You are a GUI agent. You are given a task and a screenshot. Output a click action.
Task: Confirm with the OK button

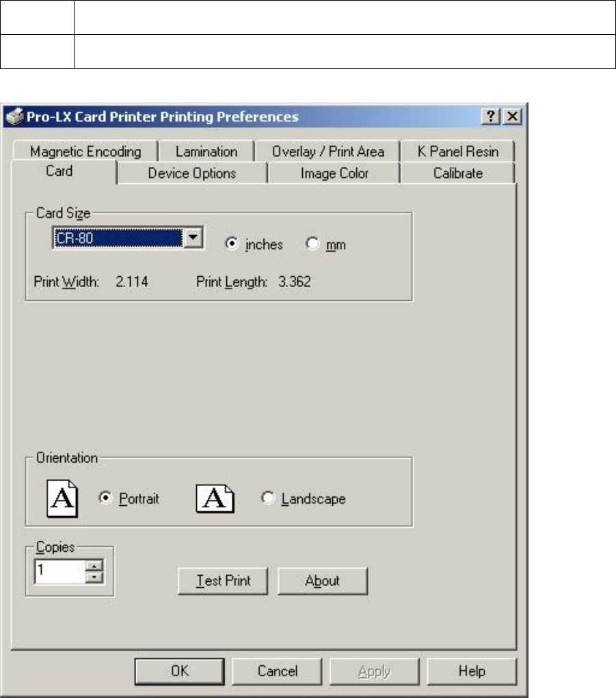(x=180, y=671)
